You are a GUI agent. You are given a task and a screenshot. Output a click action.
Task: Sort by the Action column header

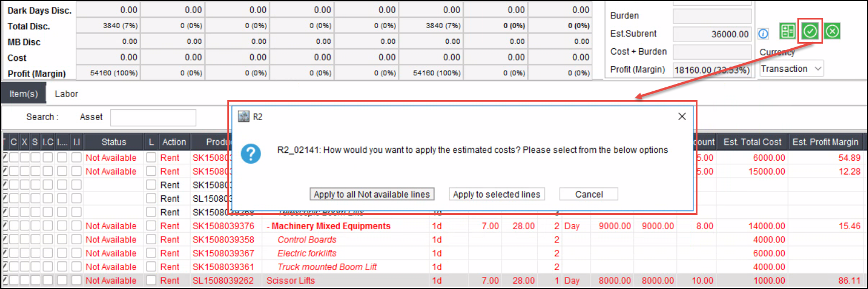[174, 142]
